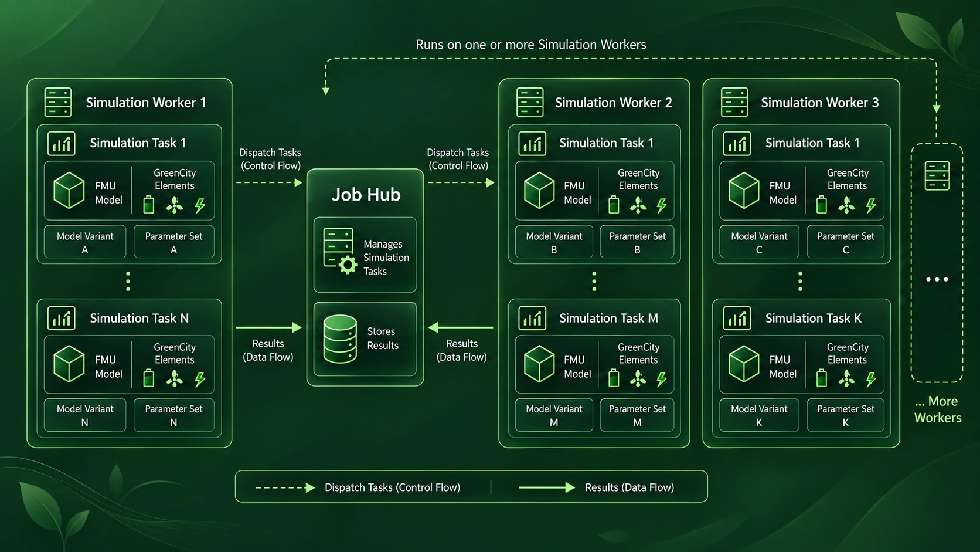Click legend entry Dispatch Tasks (Control Flow)
This screenshot has width=980, height=552.
tap(392, 487)
